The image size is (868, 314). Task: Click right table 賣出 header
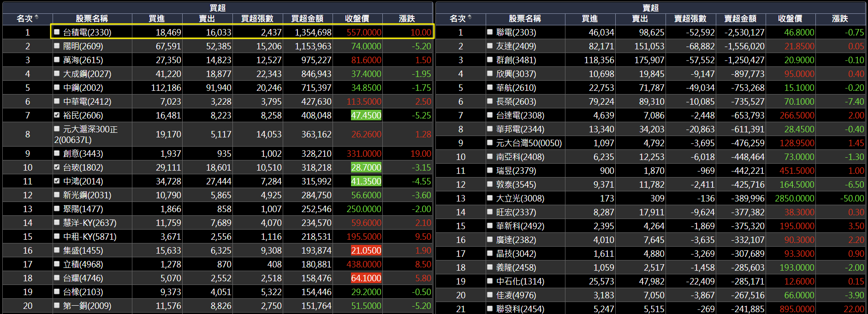tap(640, 18)
